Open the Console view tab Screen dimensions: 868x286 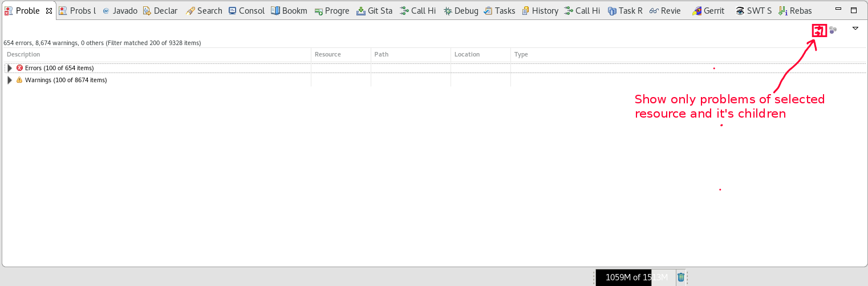[x=246, y=10]
